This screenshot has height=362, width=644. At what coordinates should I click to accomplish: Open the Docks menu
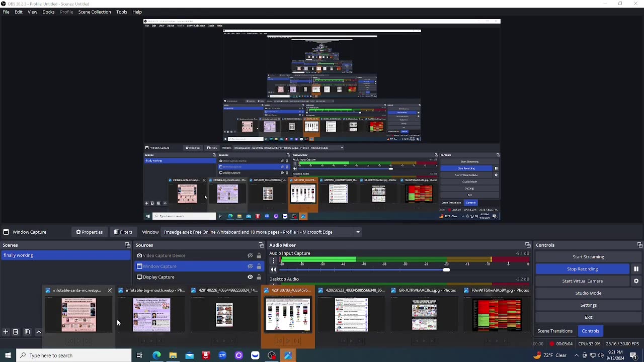tap(48, 12)
